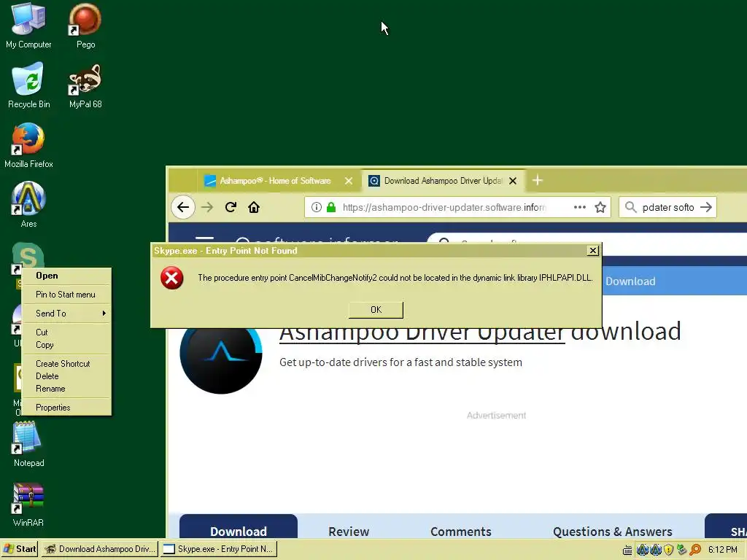Switch to Download Ashampoo taskbar button
Viewport: 747px width, 560px height.
(99, 549)
